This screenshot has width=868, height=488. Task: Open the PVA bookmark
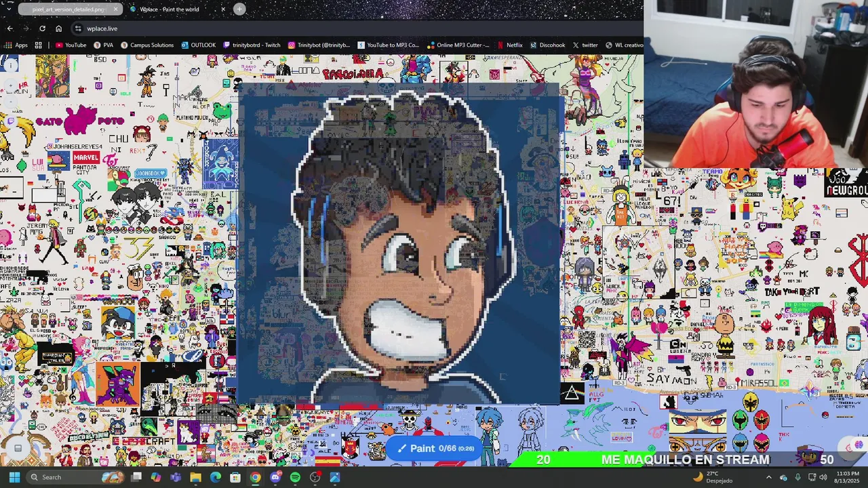(104, 45)
